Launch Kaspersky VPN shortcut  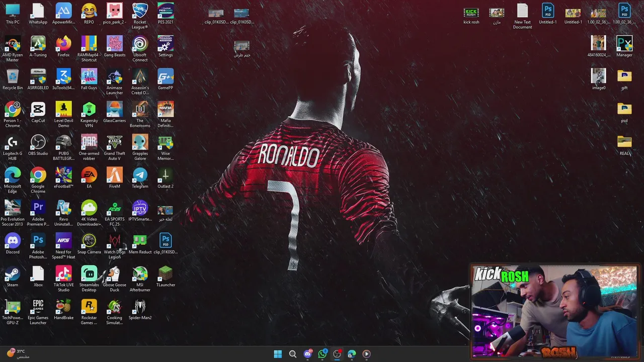89,115
